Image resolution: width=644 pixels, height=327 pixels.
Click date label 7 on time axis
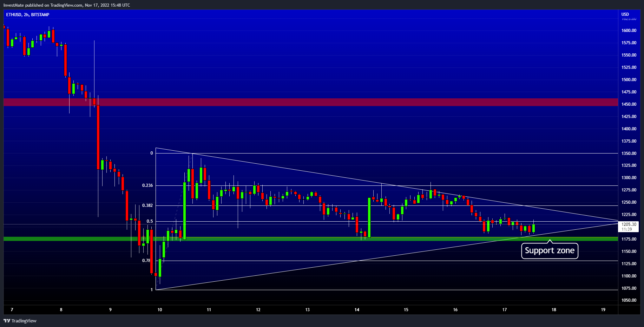pos(12,310)
